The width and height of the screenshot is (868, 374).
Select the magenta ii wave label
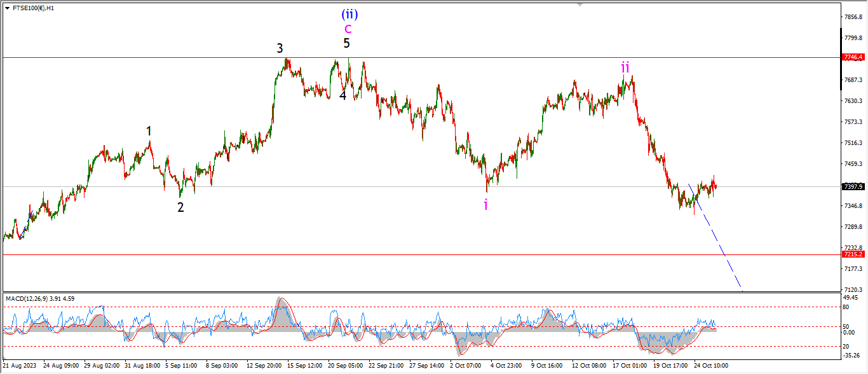tap(625, 67)
